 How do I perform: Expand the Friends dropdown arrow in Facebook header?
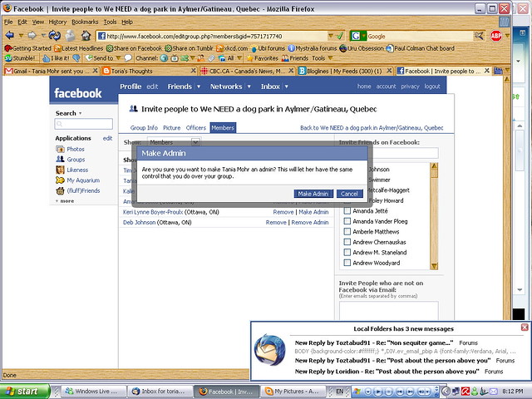pyautogui.click(x=199, y=86)
